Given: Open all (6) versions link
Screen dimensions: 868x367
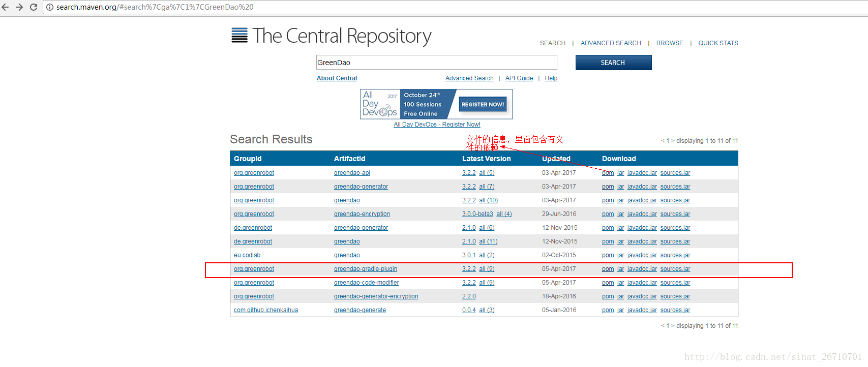Looking at the screenshot, I should (x=487, y=228).
